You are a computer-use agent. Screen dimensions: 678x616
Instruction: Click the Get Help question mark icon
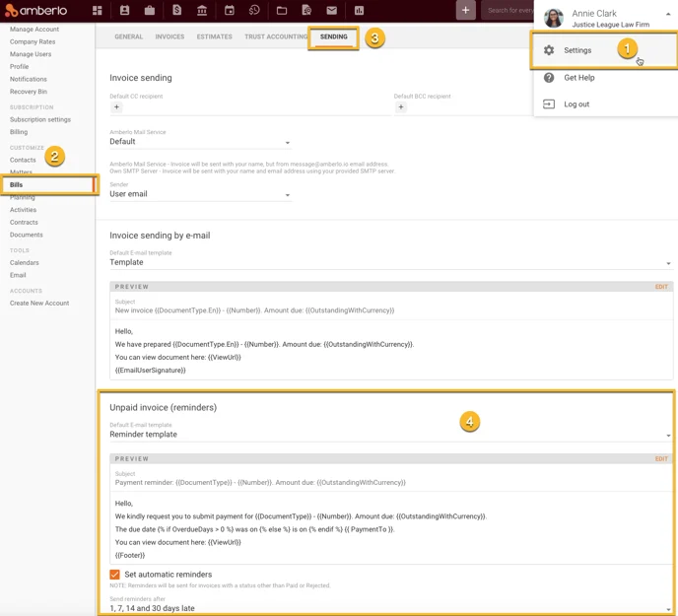pos(549,78)
